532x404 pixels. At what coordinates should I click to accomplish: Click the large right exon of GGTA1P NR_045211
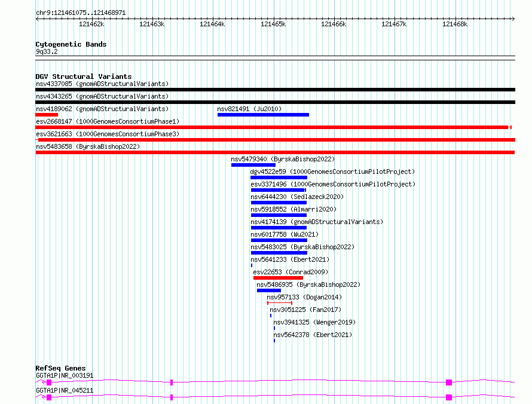pos(449,397)
